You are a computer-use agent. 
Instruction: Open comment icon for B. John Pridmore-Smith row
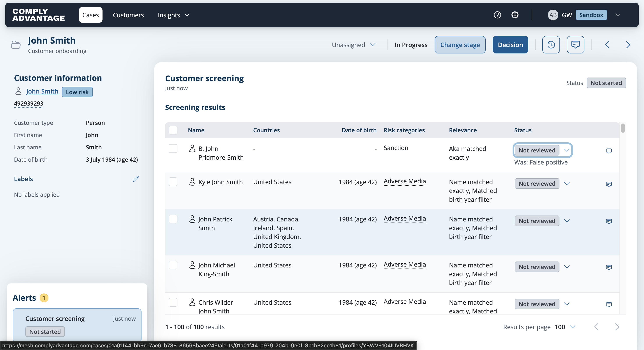[x=609, y=151]
